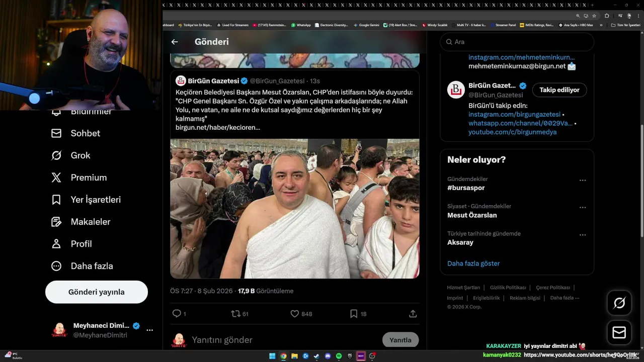Image resolution: width=644 pixels, height=362 pixels.
Task: Open Gizlilik Politikası footer link
Action: click(x=508, y=288)
